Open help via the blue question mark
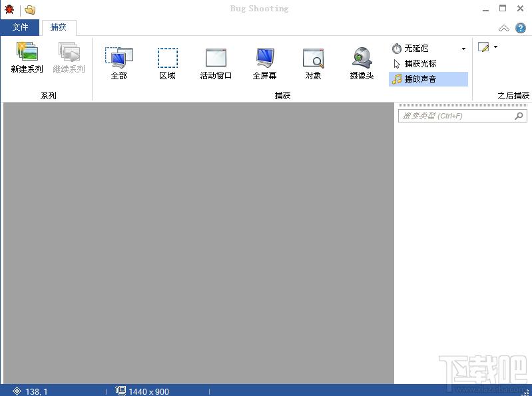The height and width of the screenshot is (396, 532). tap(521, 28)
